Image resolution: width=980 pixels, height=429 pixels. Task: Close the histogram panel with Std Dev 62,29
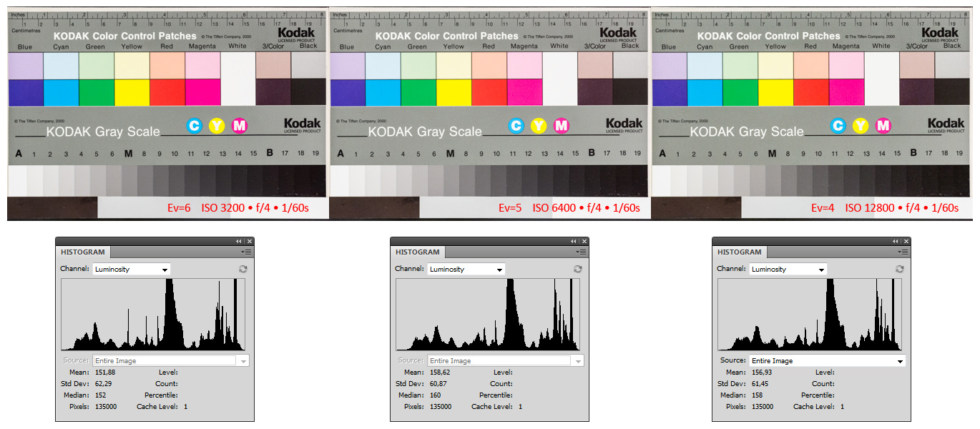pyautogui.click(x=250, y=242)
